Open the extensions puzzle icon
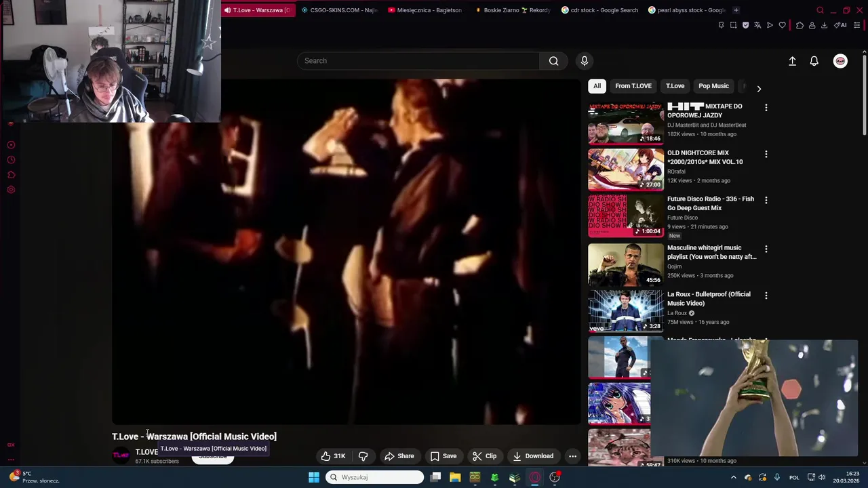This screenshot has height=488, width=868. tap(800, 25)
